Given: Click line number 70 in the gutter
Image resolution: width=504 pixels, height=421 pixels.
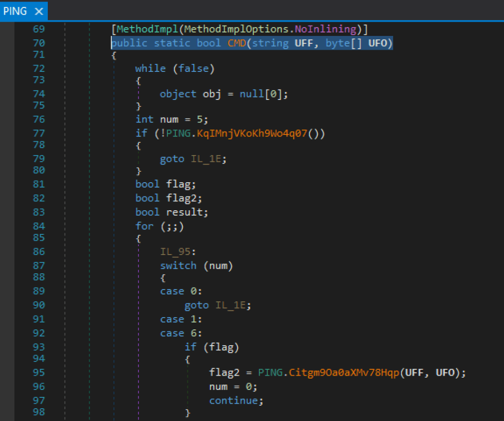Looking at the screenshot, I should coord(38,43).
